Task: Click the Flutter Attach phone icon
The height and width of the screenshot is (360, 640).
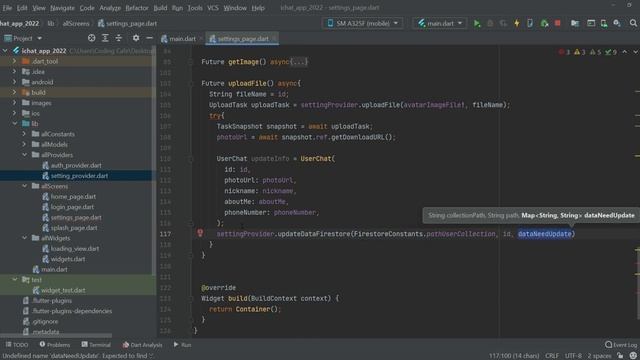Action: pos(530,23)
